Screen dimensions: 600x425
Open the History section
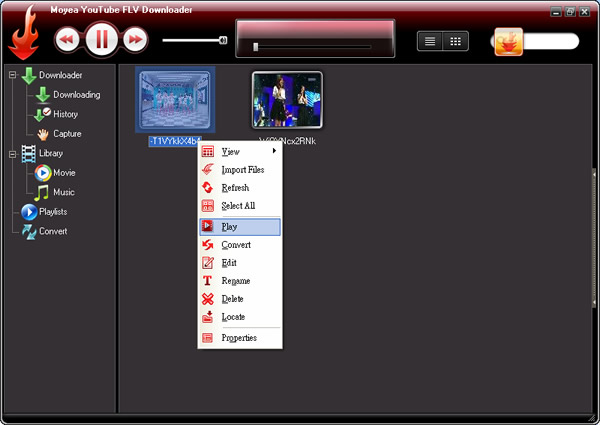(65, 114)
